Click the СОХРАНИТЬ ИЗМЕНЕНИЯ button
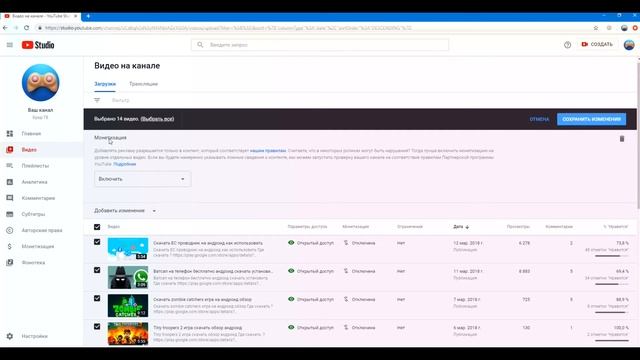The image size is (640, 360). (x=591, y=119)
